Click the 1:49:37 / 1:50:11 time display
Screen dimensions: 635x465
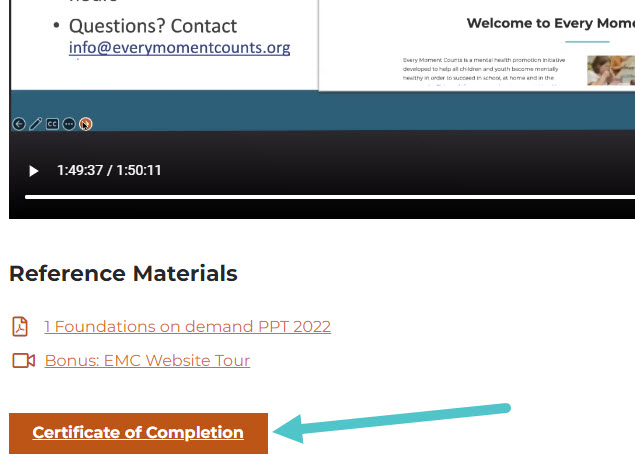[109, 170]
